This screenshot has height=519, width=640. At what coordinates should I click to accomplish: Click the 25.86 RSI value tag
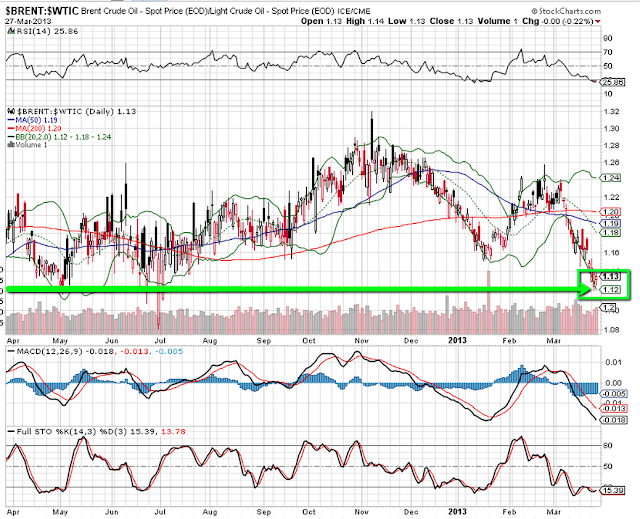click(612, 82)
